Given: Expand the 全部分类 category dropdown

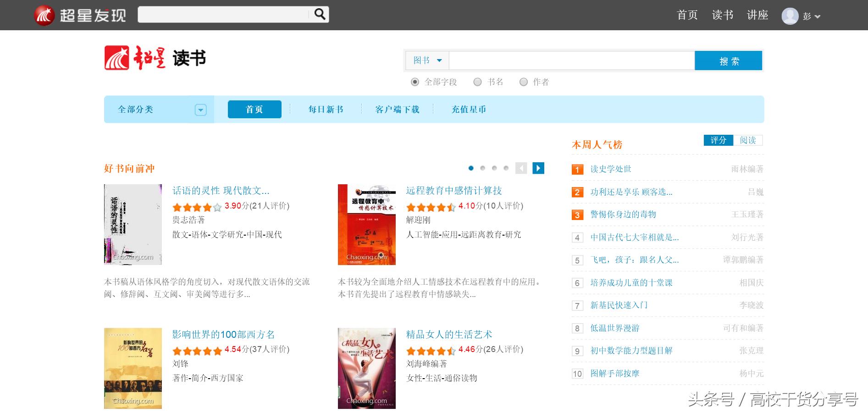Looking at the screenshot, I should pos(200,110).
